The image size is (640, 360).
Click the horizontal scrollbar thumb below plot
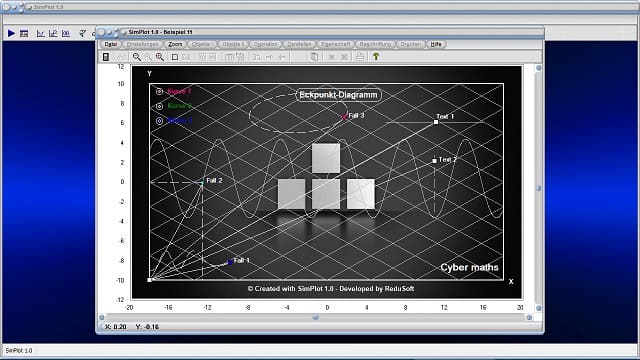pyautogui.click(x=316, y=317)
